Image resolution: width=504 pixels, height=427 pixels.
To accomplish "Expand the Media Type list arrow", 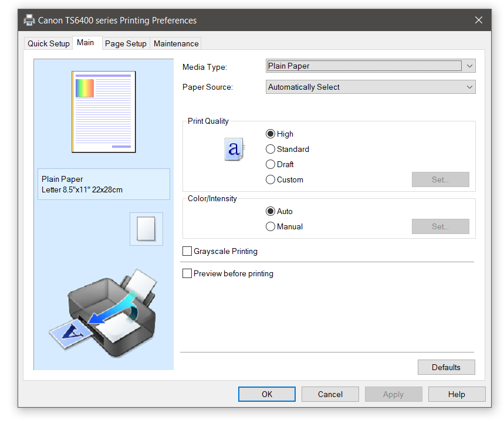I will [469, 66].
